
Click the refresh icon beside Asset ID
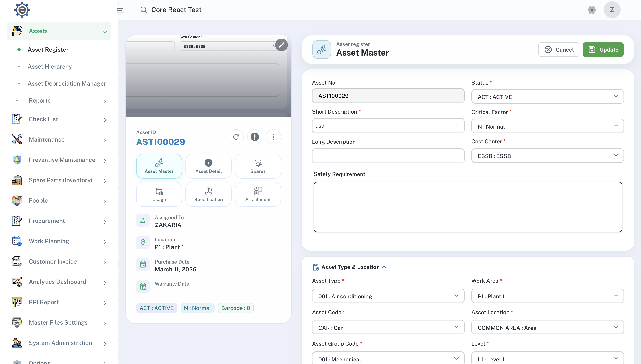[236, 137]
